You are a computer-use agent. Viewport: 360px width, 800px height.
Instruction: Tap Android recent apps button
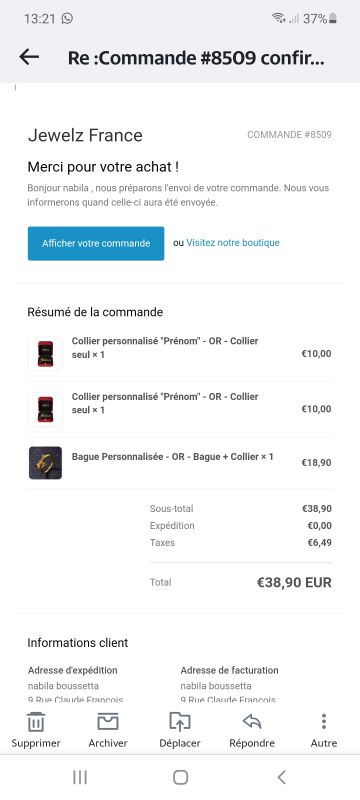pos(80,777)
